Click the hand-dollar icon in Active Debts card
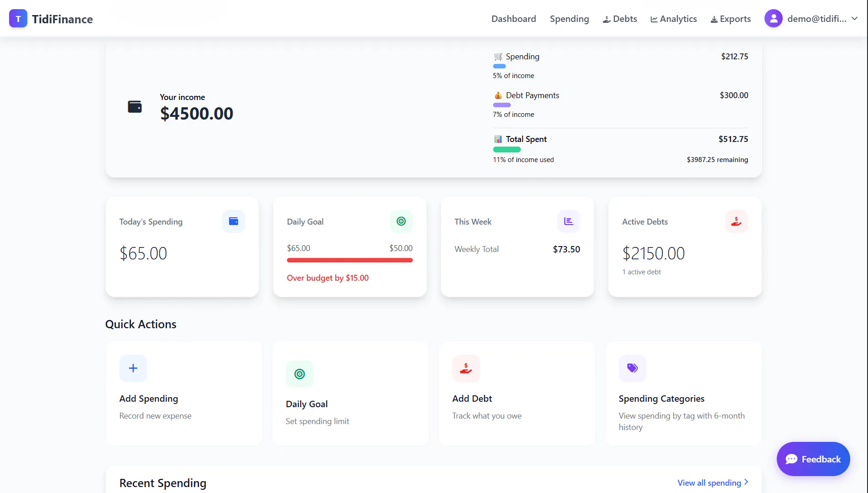The width and height of the screenshot is (868, 493). 737,221
